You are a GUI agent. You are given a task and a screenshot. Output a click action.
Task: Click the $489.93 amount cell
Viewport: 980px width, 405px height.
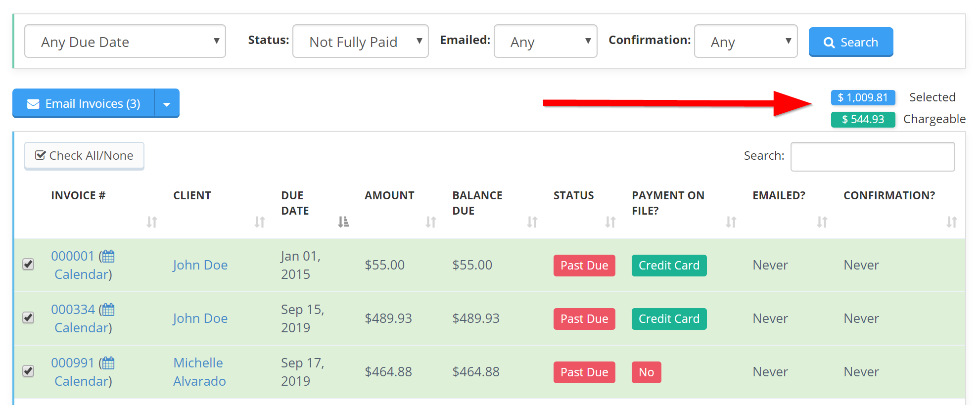click(x=388, y=318)
